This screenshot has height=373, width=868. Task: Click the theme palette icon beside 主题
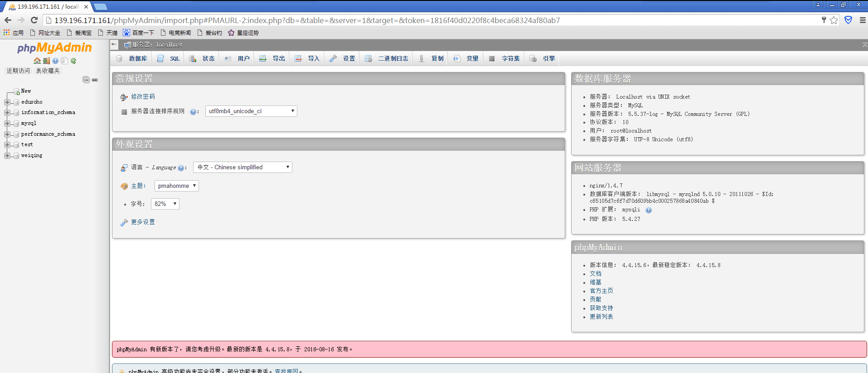coord(124,186)
